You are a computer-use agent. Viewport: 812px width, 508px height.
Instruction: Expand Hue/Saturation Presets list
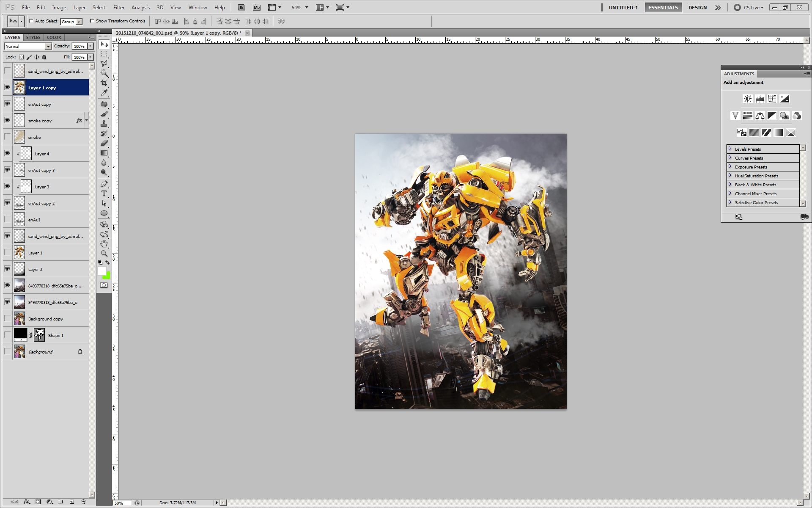[x=730, y=176]
